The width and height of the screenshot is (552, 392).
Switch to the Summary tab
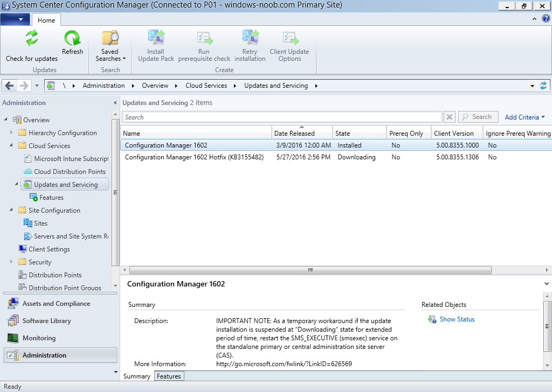[136, 376]
